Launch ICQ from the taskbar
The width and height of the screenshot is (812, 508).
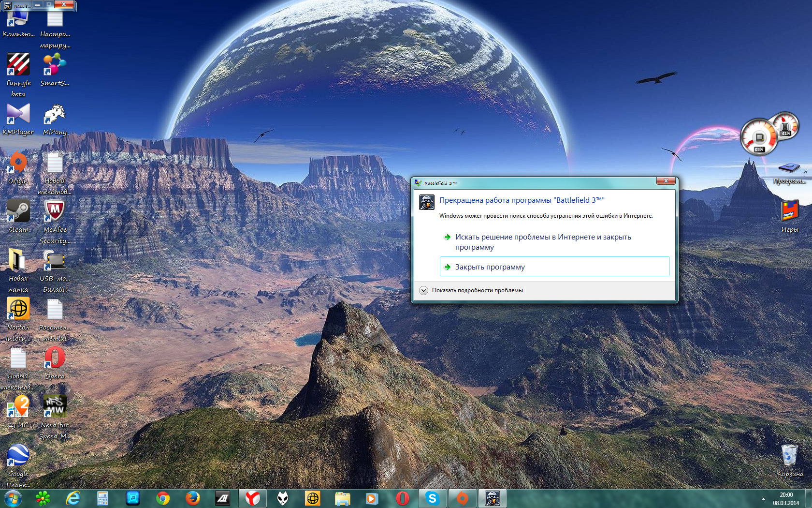(43, 498)
